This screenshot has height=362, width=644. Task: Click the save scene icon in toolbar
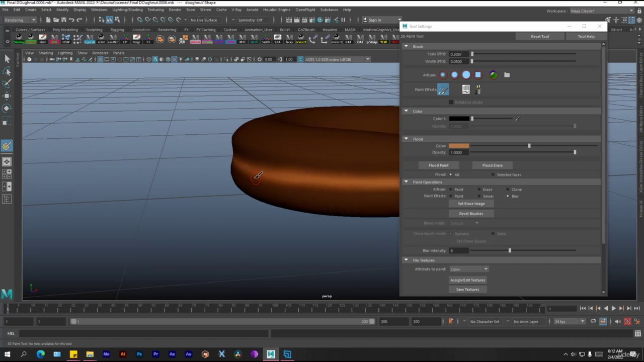point(63,20)
